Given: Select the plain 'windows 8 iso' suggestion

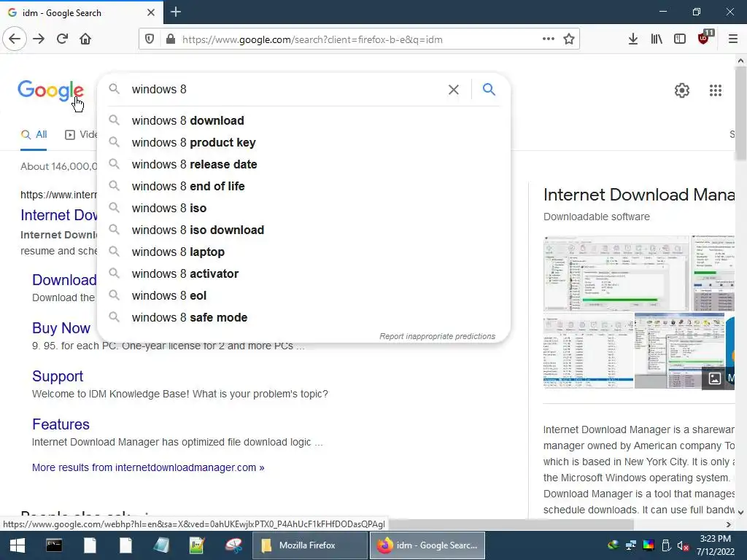Looking at the screenshot, I should [x=304, y=208].
